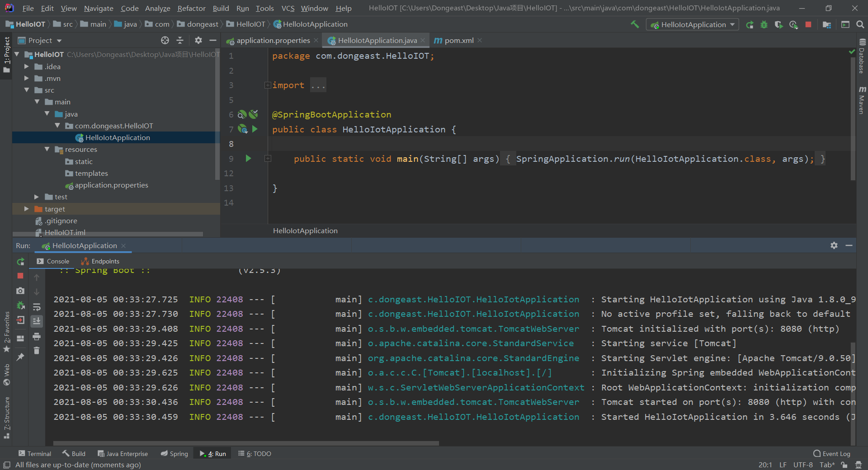The image size is (868, 470).
Task: Open Java Enterprise tool window
Action: point(123,454)
